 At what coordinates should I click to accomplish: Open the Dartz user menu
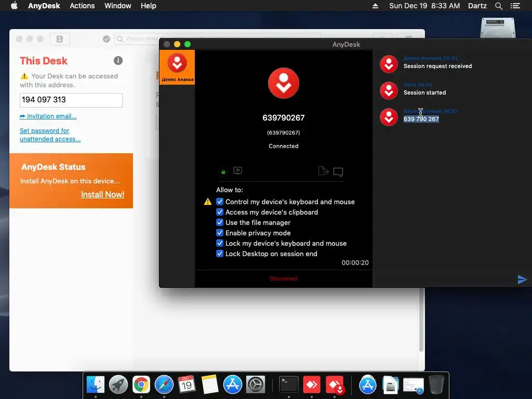click(x=477, y=6)
